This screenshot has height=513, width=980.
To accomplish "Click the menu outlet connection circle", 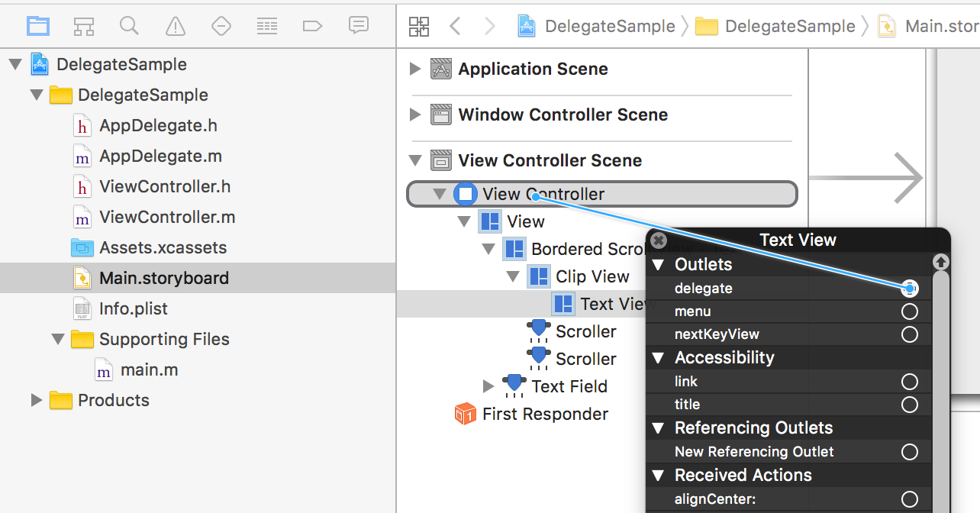I will [909, 311].
